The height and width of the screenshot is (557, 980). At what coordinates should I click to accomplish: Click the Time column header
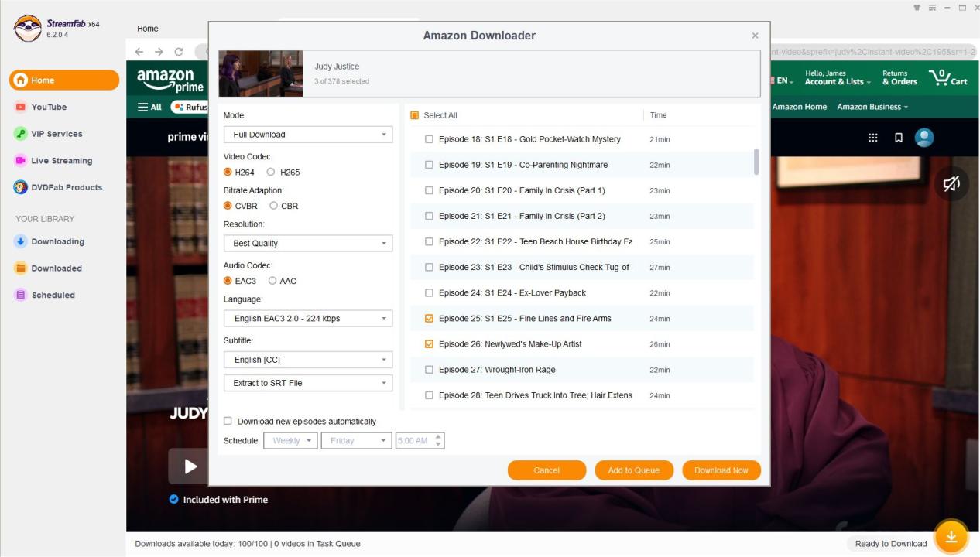tap(658, 115)
